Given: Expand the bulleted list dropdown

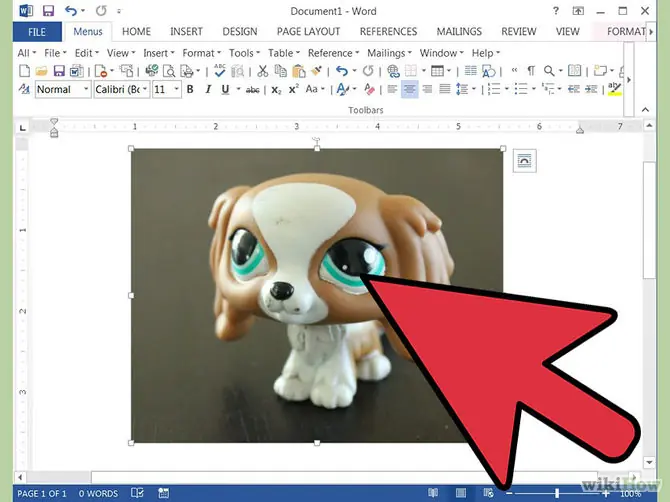Looking at the screenshot, I should [534, 89].
